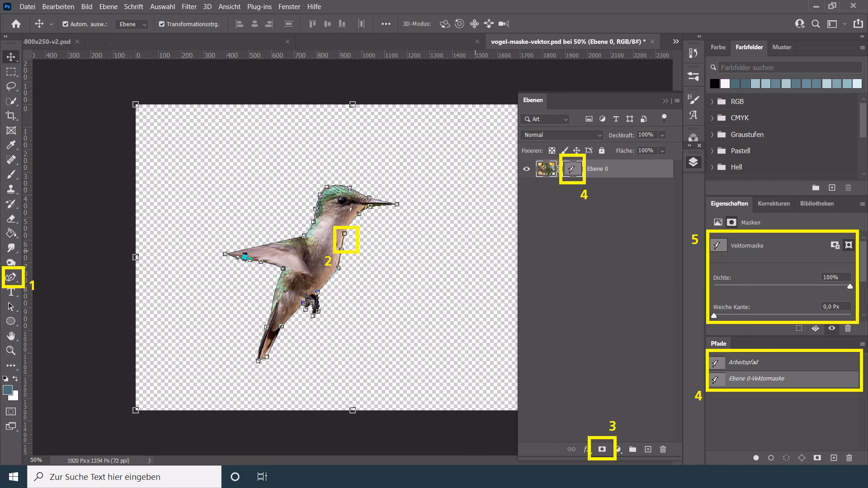The height and width of the screenshot is (488, 868).
Task: Activate the Zoom tool
Action: click(x=11, y=351)
